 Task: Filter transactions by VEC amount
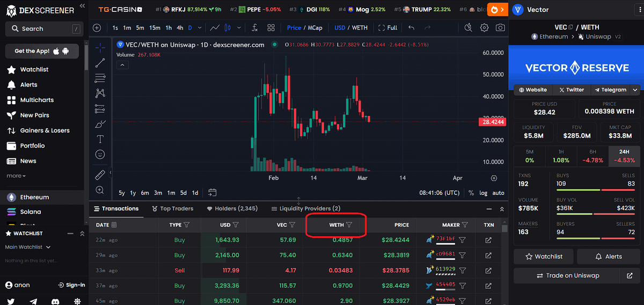click(x=292, y=225)
